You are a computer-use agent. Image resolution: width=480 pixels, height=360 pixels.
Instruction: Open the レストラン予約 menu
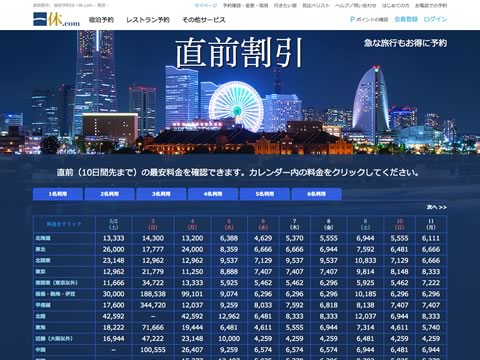148,20
